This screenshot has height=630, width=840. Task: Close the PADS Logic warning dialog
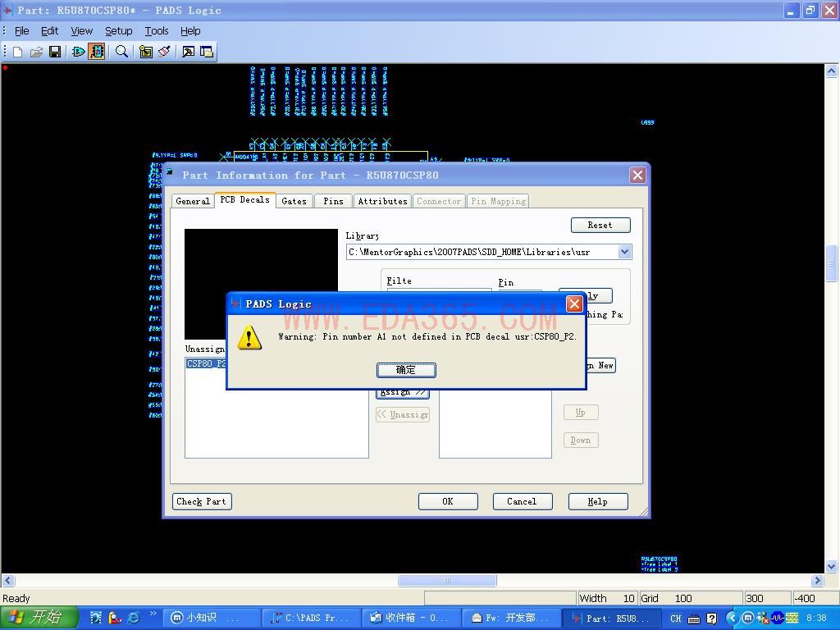pos(574,304)
